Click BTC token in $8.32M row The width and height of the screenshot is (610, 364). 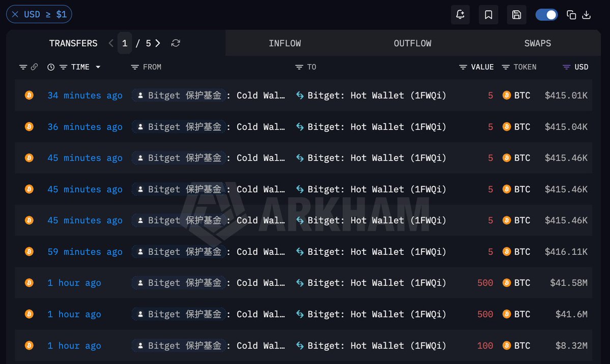click(516, 345)
